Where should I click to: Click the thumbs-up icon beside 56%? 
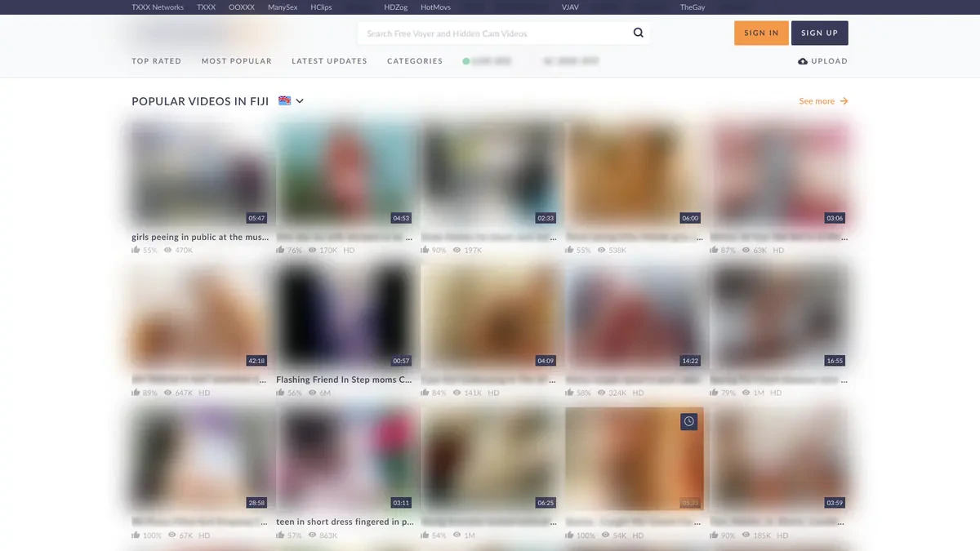pos(281,393)
